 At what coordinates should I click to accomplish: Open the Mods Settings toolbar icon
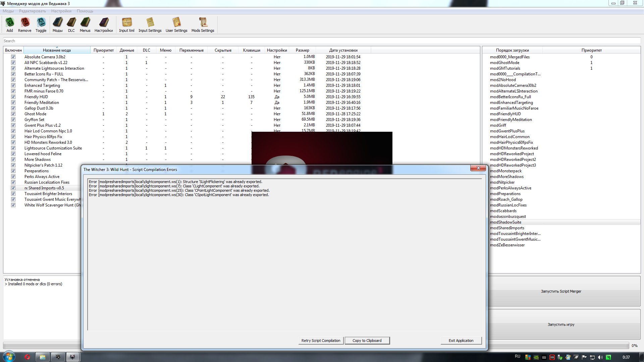coord(203,25)
